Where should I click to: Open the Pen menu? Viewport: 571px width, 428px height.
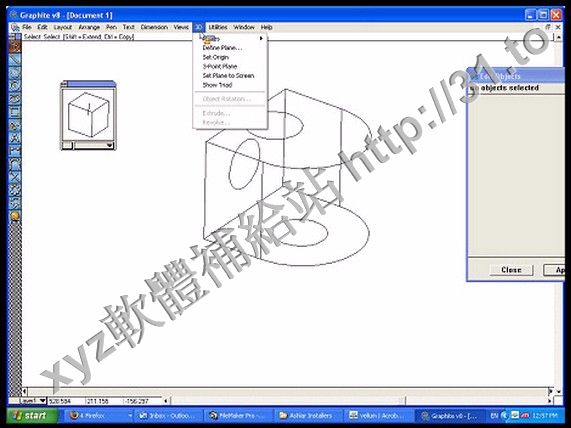111,27
